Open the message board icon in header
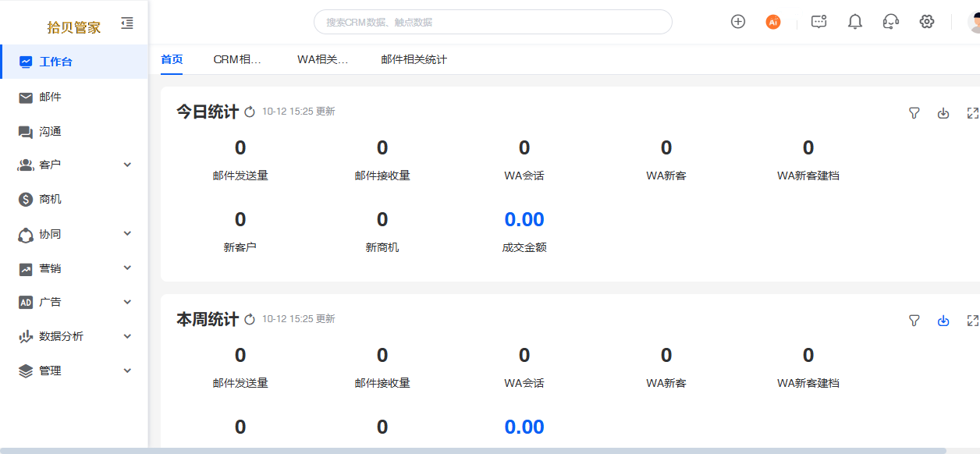The image size is (980, 454). tap(818, 22)
